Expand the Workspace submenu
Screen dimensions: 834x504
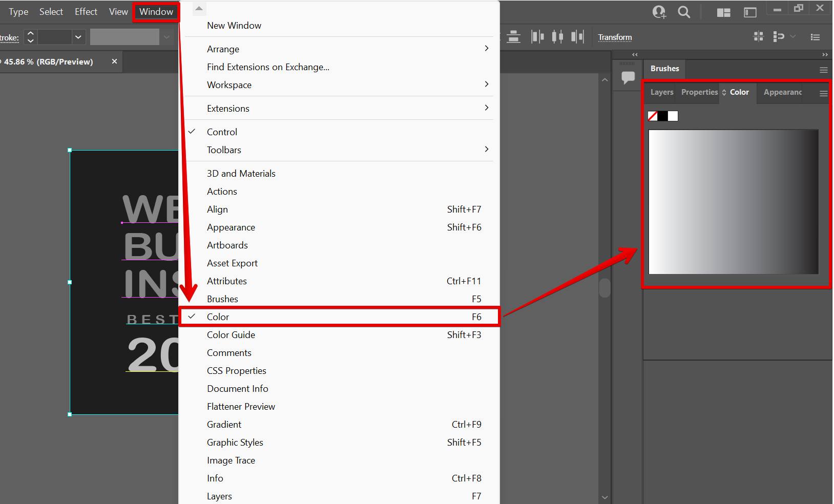click(x=229, y=85)
